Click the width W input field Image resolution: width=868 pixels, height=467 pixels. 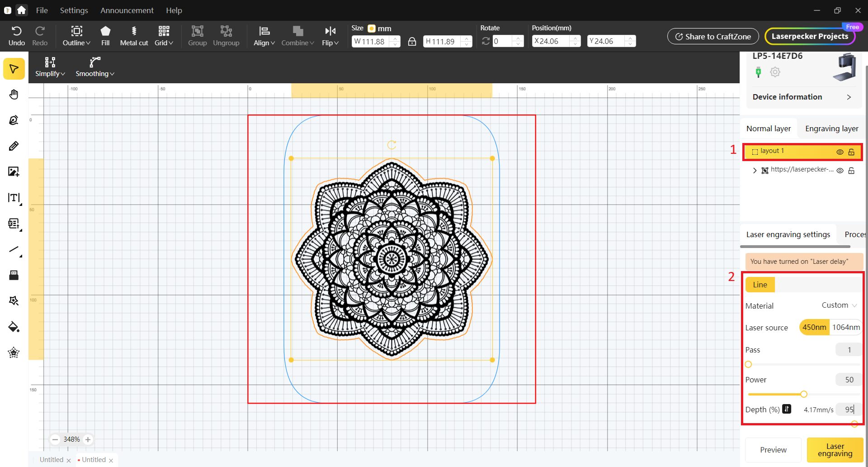point(372,41)
